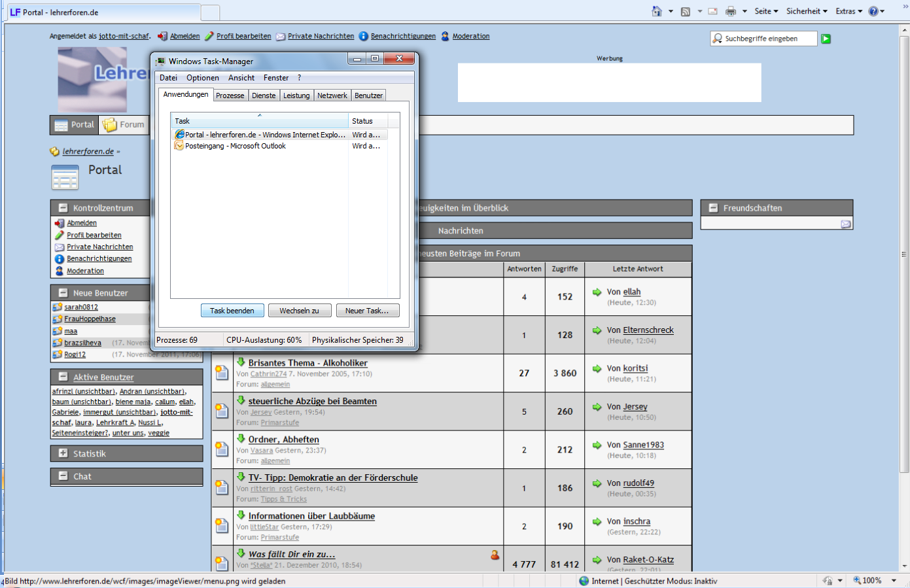Image resolution: width=910 pixels, height=588 pixels.
Task: Open the zoom level 100% dropdown
Action: pyautogui.click(x=875, y=580)
